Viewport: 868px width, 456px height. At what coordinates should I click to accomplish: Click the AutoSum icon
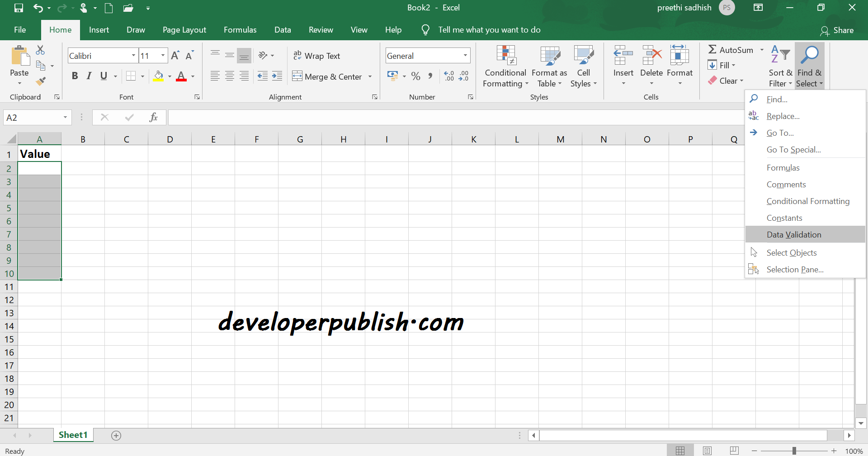tap(712, 50)
